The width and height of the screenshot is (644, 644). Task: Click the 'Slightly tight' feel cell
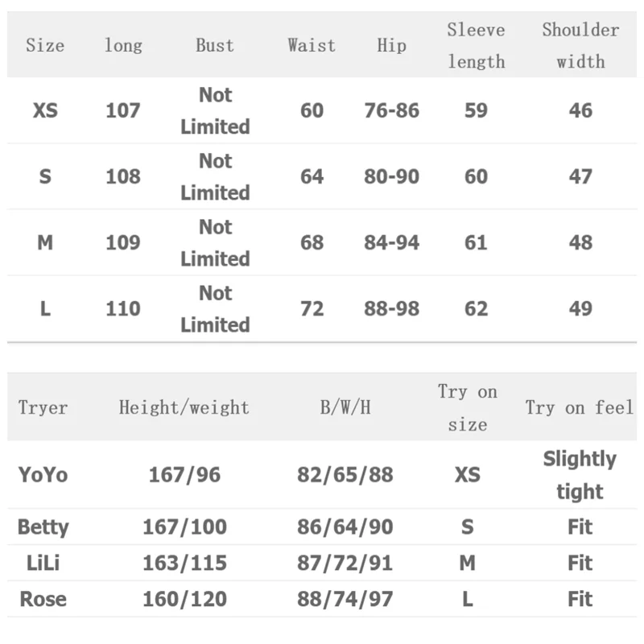(579, 475)
